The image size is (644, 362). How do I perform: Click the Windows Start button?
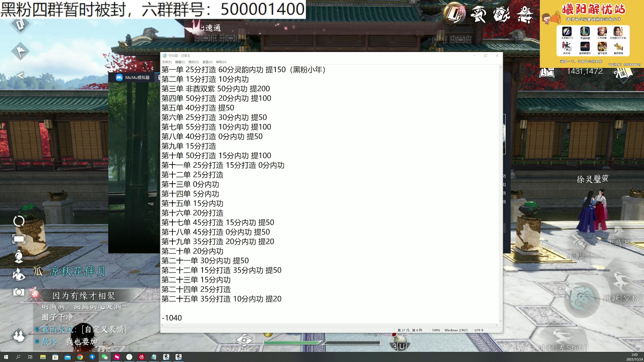coord(7,356)
